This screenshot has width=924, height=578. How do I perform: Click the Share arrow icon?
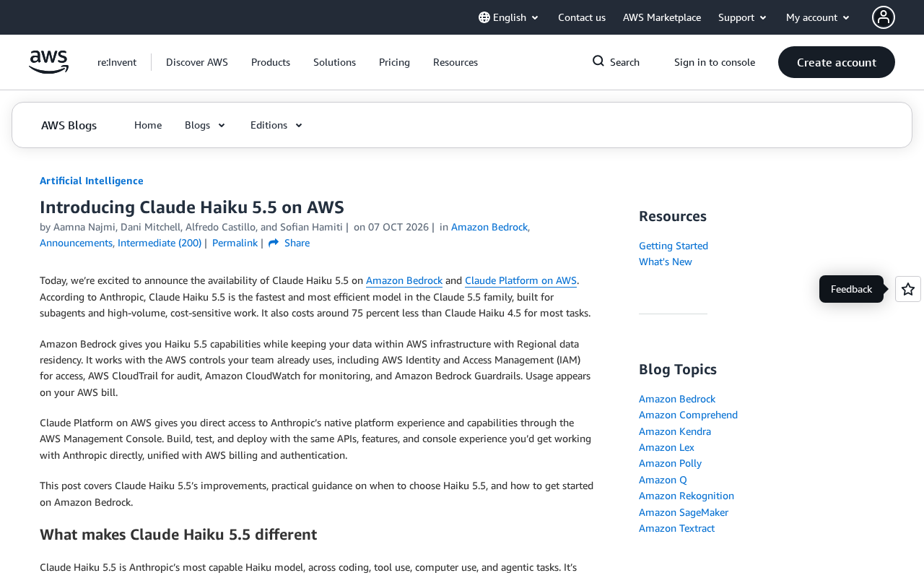(274, 243)
